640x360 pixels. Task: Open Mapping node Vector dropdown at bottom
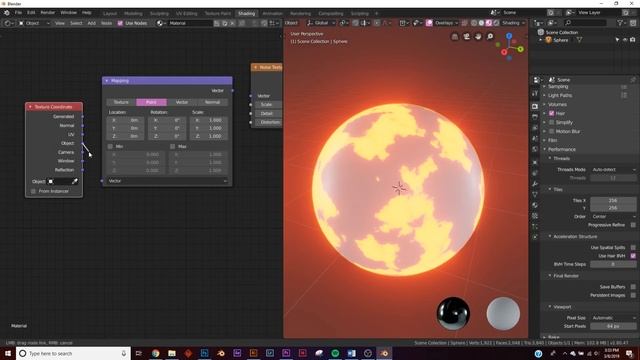point(167,180)
